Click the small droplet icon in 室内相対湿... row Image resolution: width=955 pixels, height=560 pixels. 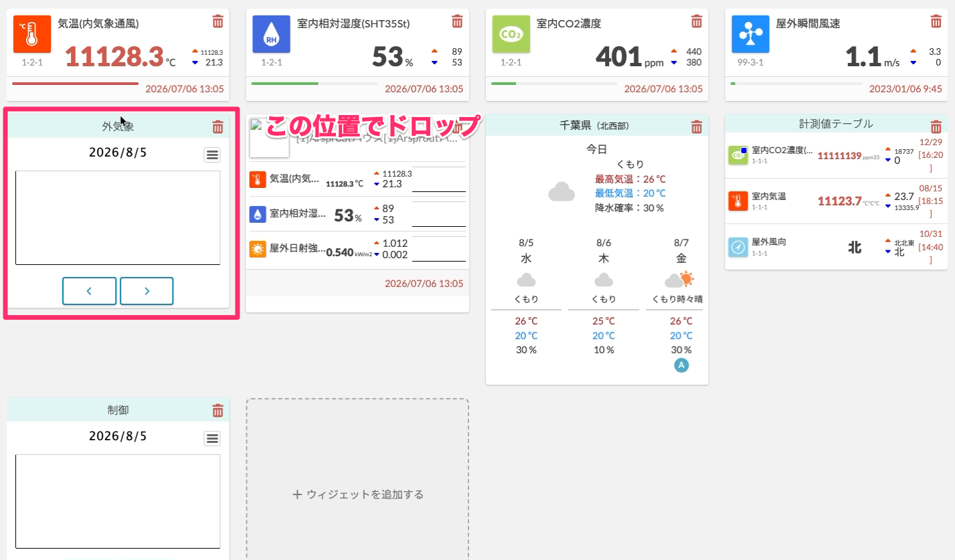coord(258,214)
